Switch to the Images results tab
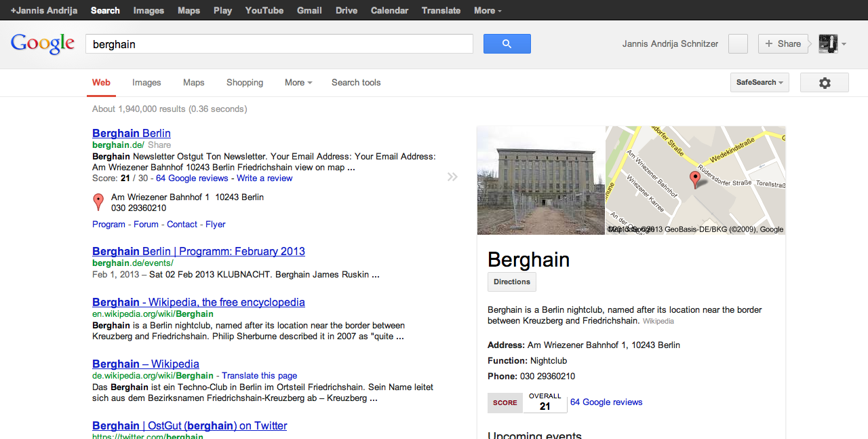The width and height of the screenshot is (868, 439). coord(146,83)
